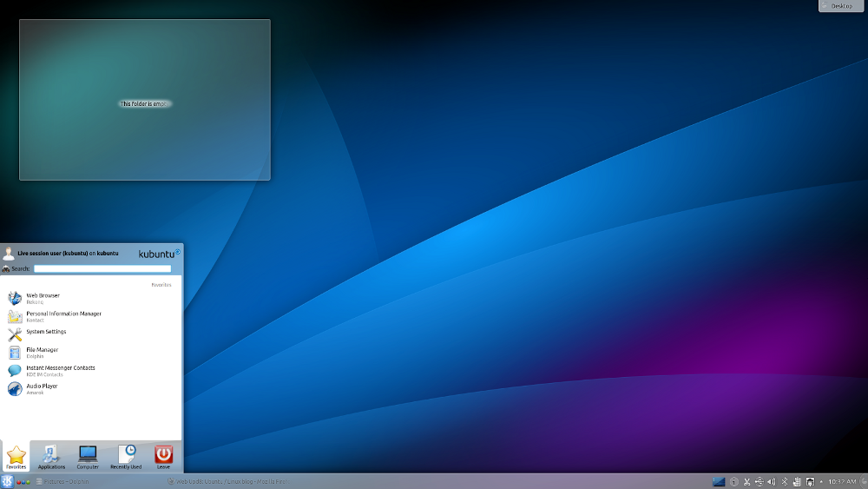This screenshot has width=868, height=489.
Task: Open Instant Messenger Contacts entry
Action: tap(91, 371)
